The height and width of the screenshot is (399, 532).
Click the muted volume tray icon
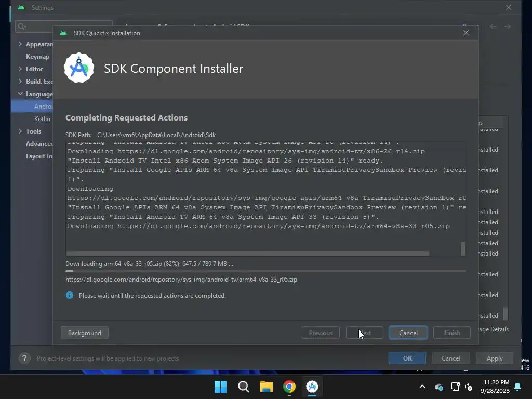point(469,387)
